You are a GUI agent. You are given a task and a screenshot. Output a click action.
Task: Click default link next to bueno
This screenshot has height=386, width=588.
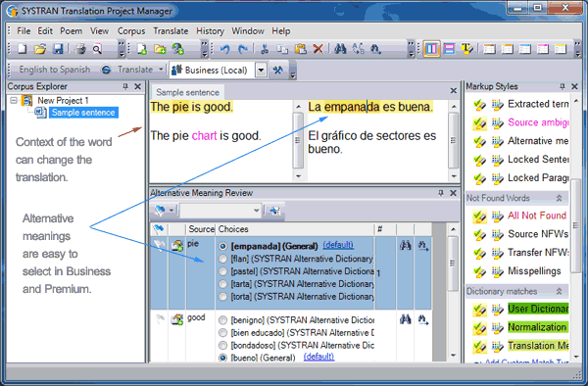click(318, 357)
